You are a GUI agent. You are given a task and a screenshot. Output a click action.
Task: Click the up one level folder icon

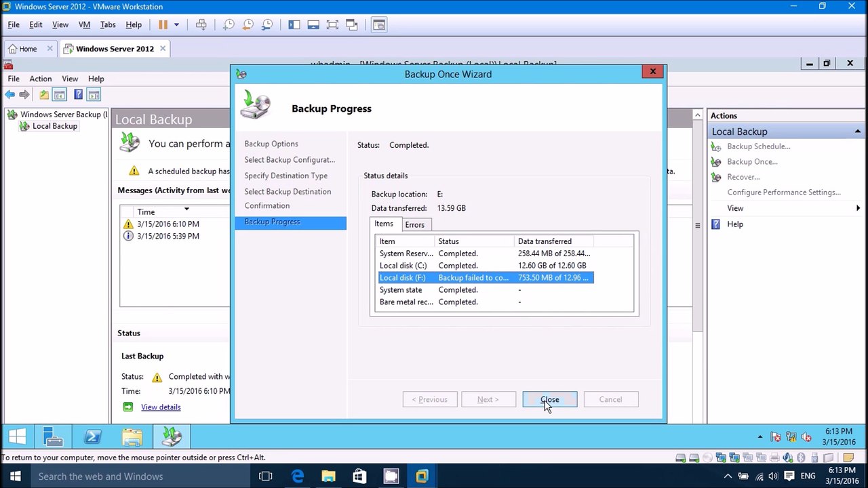[x=44, y=95]
